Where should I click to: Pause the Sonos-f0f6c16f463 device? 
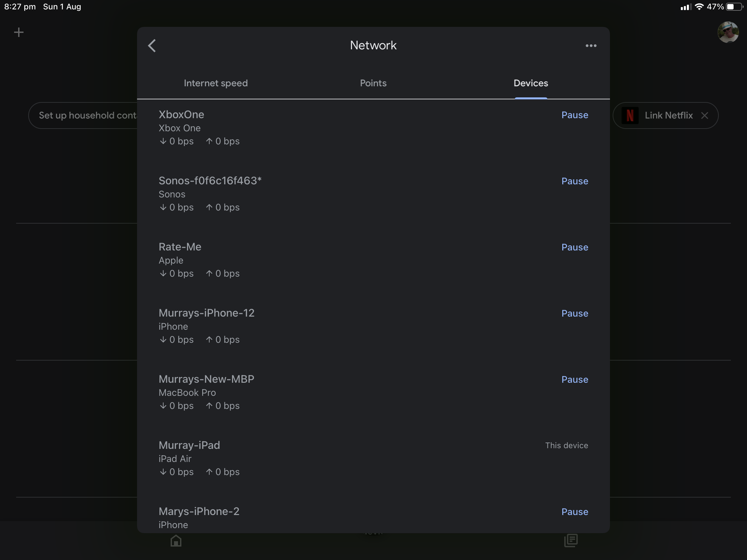(x=575, y=181)
